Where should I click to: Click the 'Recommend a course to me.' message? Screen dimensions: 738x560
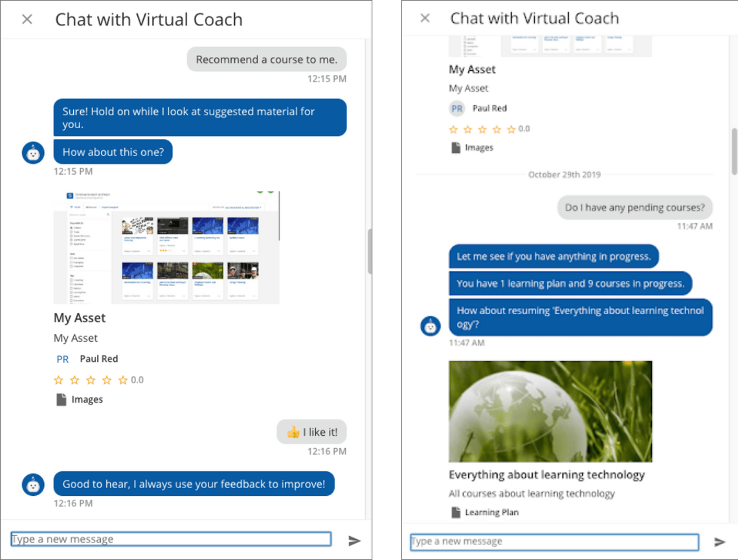pyautogui.click(x=267, y=59)
